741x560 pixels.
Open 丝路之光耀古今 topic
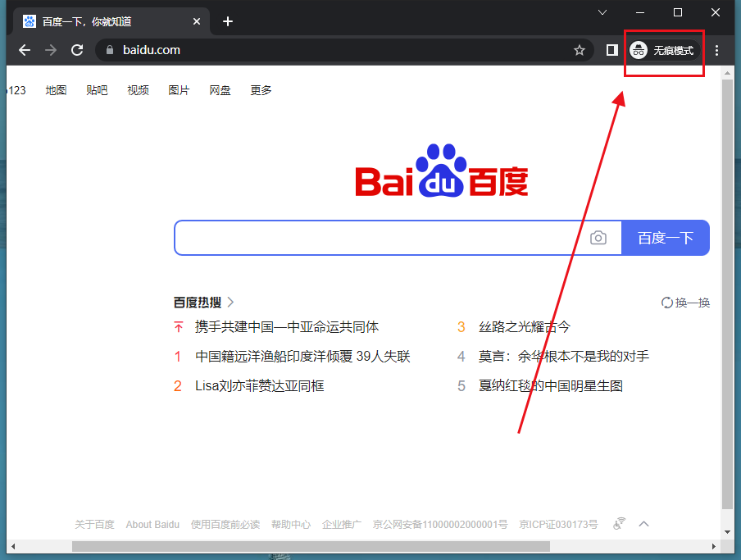pyautogui.click(x=525, y=327)
